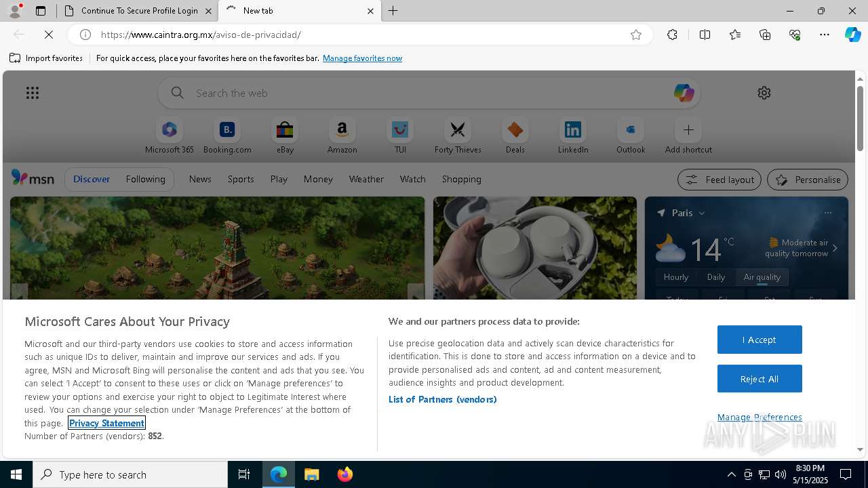
Task: Click Manage favorites now link
Action: point(362,58)
